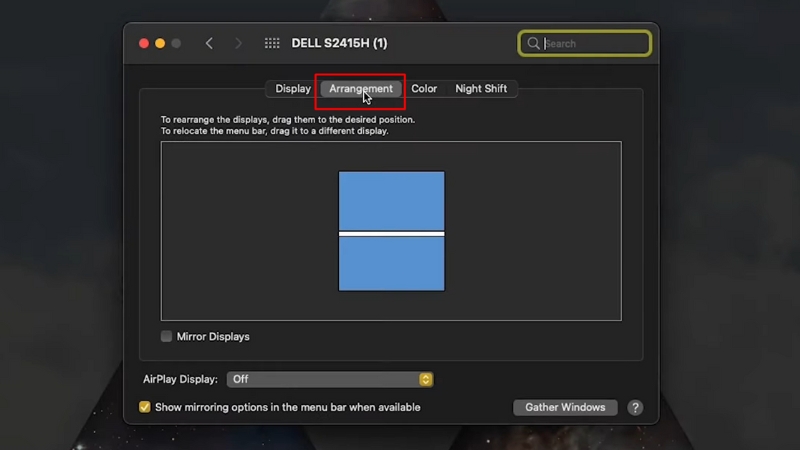Select the upper blue display rectangle
Screen dimensions: 800x450
[391, 202]
